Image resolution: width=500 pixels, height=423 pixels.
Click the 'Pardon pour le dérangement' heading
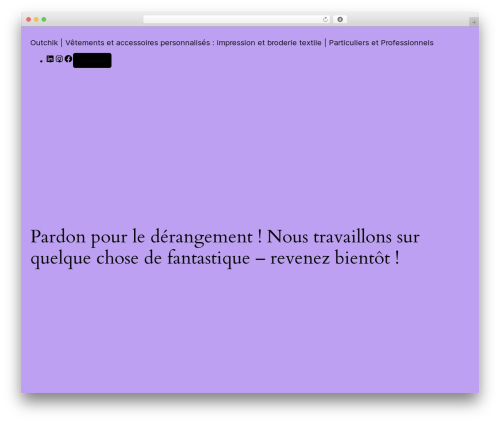(225, 247)
